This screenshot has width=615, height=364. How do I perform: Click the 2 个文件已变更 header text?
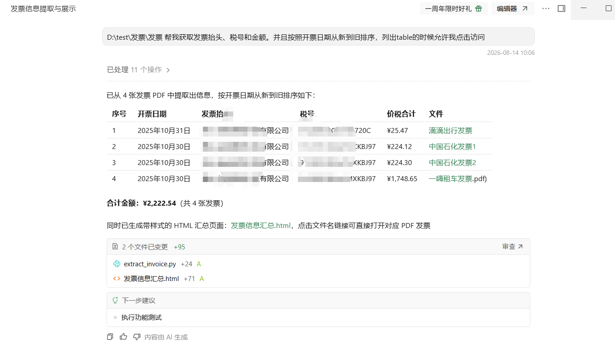click(145, 247)
